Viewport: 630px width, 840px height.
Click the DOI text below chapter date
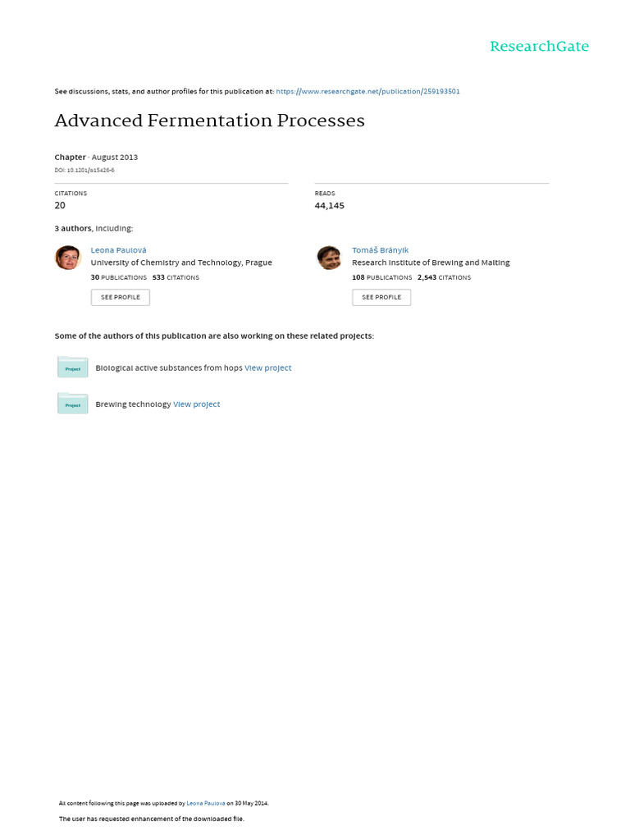coord(84,170)
